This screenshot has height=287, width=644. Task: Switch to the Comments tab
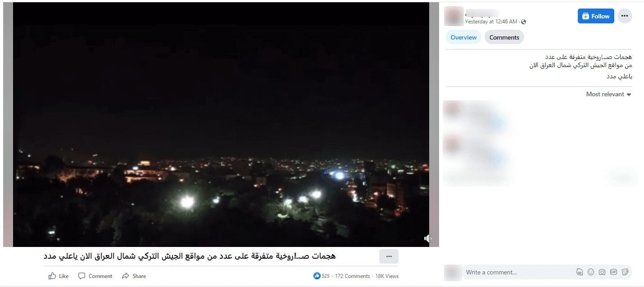pyautogui.click(x=504, y=37)
